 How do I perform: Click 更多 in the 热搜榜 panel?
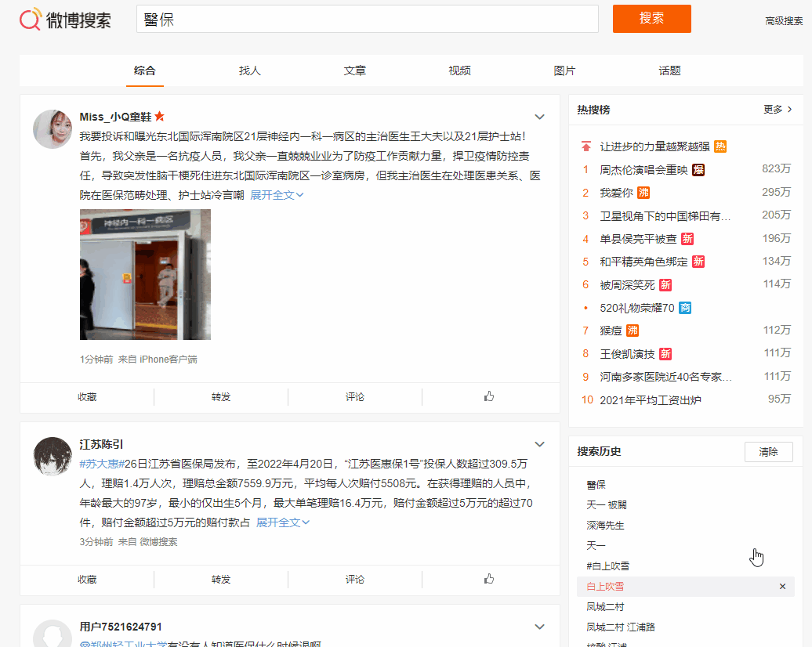pos(778,109)
